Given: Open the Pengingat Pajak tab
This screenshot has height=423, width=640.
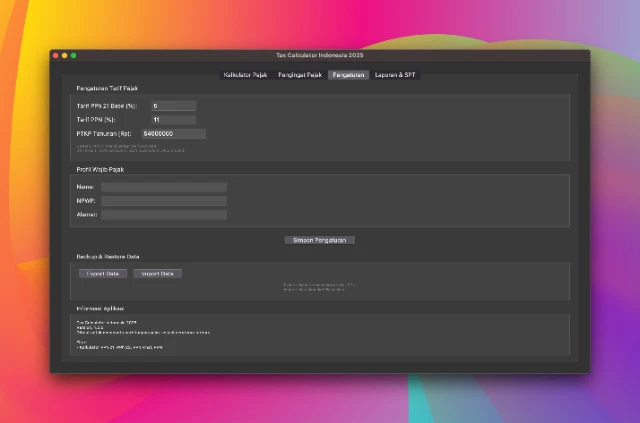Looking at the screenshot, I should tap(299, 75).
